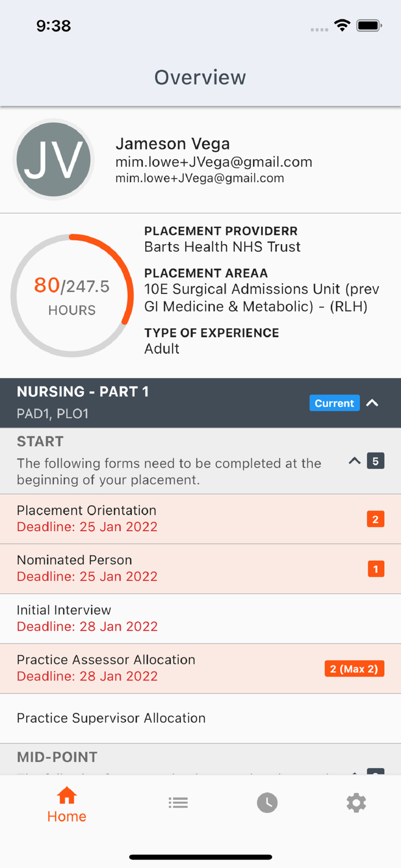
Task: Tap the clock history icon
Action: point(267,803)
